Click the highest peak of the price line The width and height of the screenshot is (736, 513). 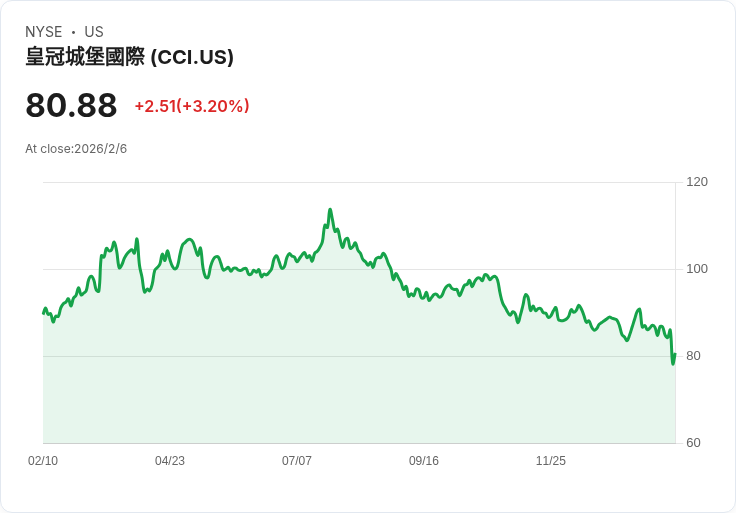pyautogui.click(x=330, y=210)
